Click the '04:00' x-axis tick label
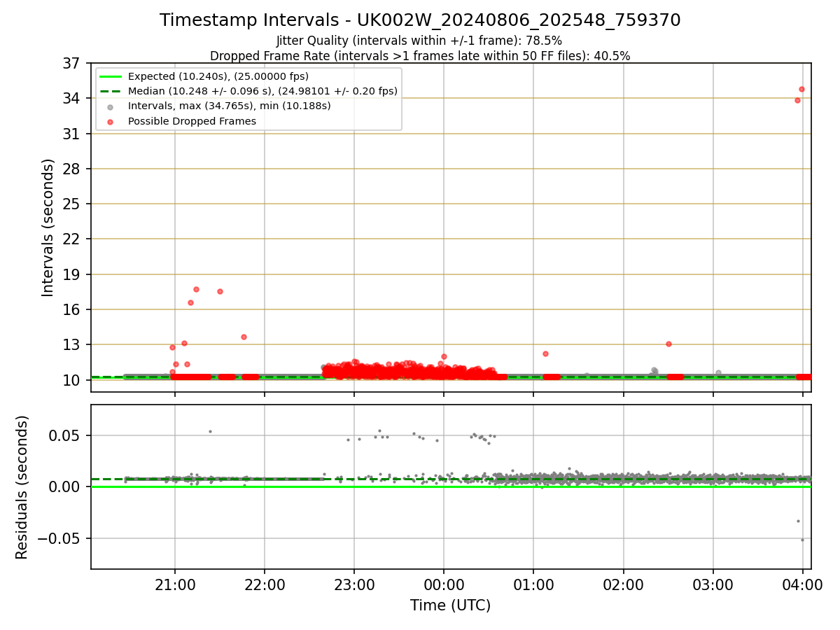Image resolution: width=840 pixels, height=630 pixels. point(803,584)
